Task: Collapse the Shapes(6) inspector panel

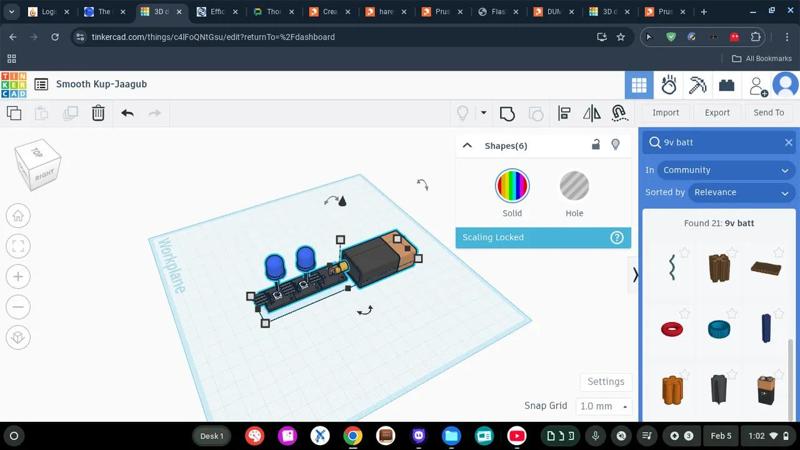Action: click(467, 145)
